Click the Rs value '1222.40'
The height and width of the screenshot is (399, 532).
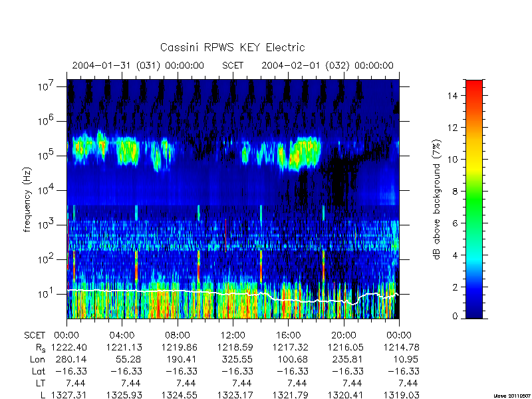69,347
